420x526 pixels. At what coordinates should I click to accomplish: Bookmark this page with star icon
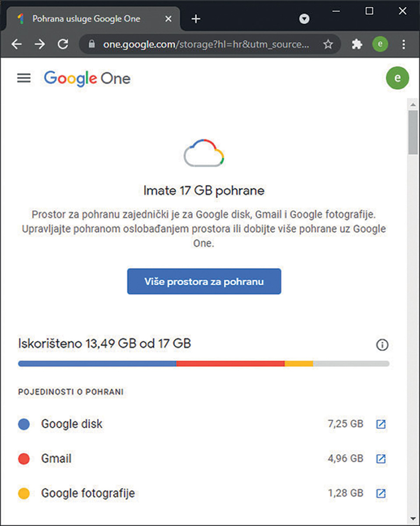click(x=328, y=44)
